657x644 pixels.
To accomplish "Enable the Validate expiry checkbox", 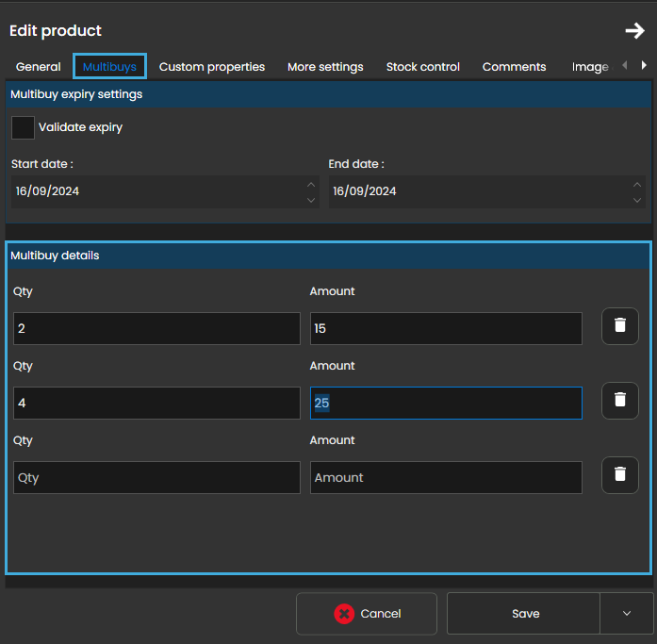I will (23, 127).
